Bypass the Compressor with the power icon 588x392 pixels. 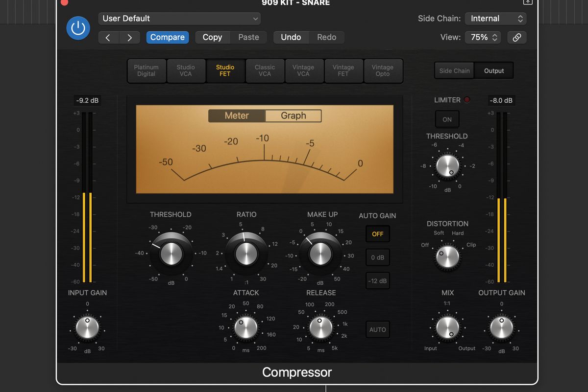(x=78, y=28)
